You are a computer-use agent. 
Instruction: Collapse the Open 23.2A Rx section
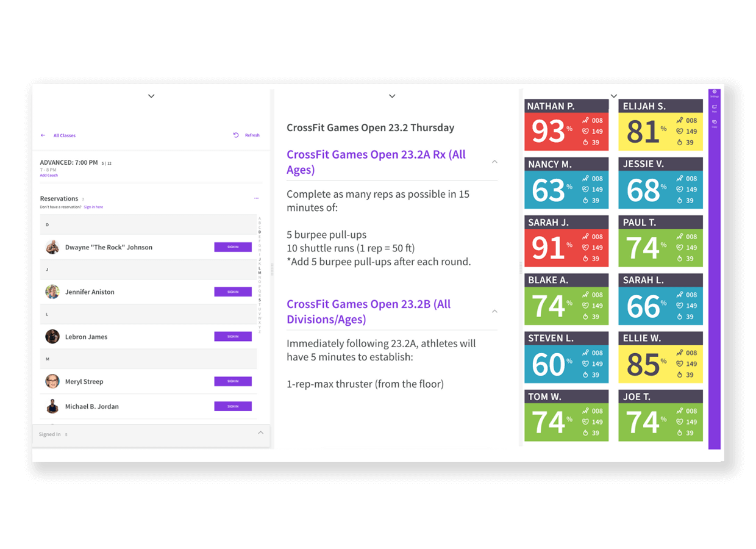pyautogui.click(x=494, y=162)
